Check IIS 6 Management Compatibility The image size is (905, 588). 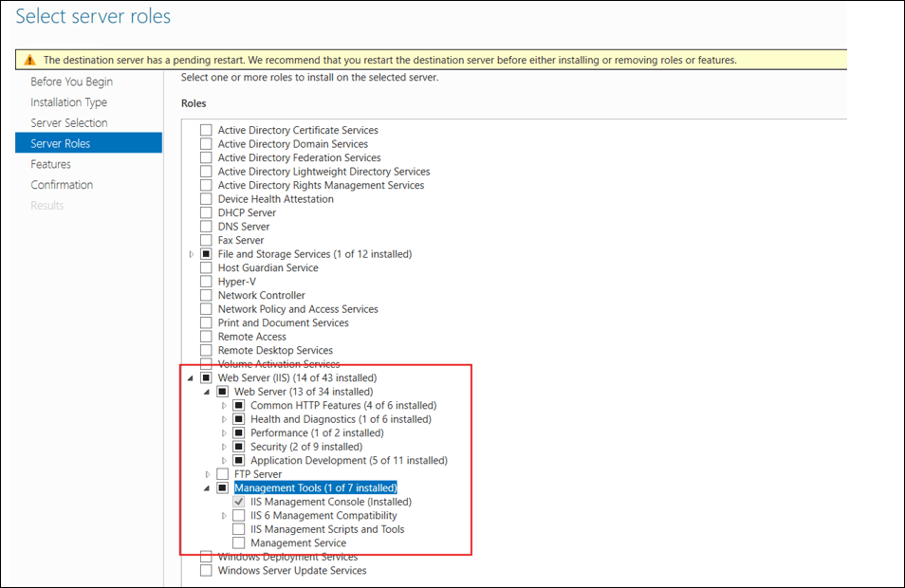pos(238,516)
